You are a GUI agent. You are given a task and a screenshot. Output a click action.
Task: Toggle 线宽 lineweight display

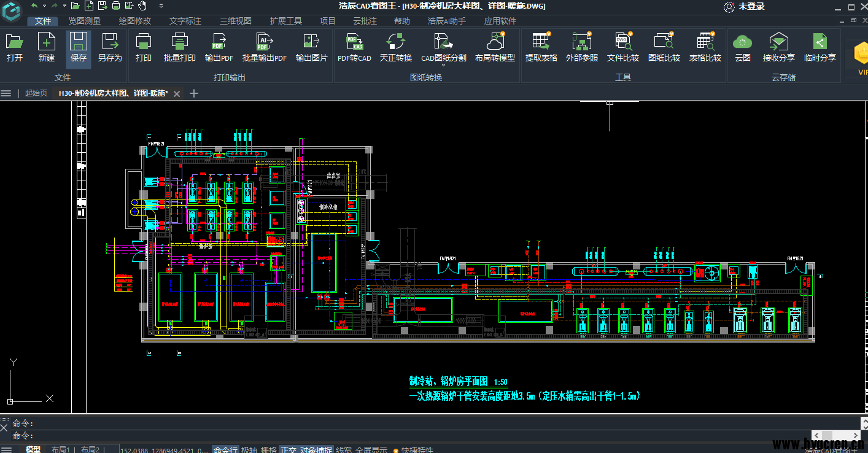point(344,449)
